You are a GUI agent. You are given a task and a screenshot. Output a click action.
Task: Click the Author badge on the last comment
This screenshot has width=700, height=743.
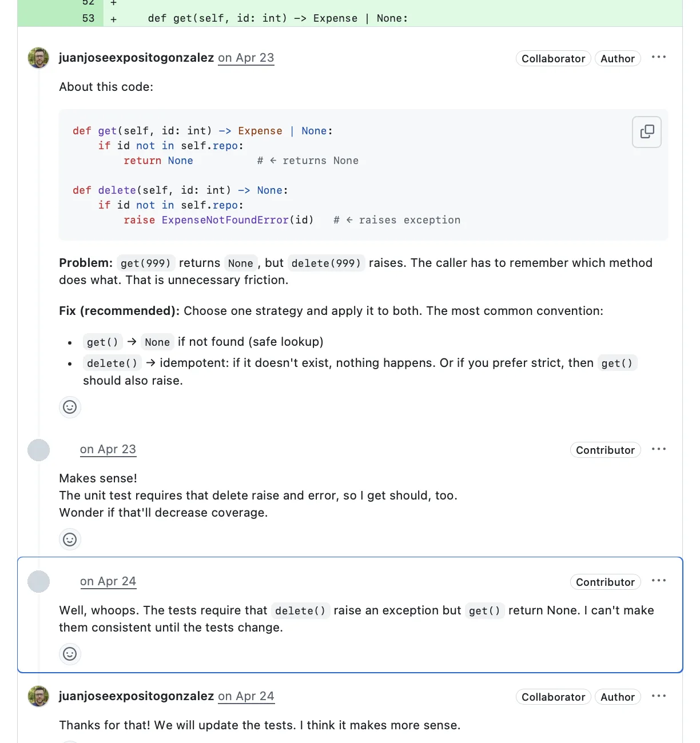pos(618,697)
